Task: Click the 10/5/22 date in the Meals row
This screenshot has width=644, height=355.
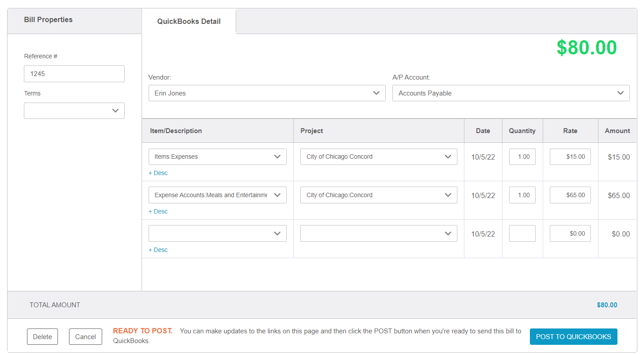Action: click(483, 195)
